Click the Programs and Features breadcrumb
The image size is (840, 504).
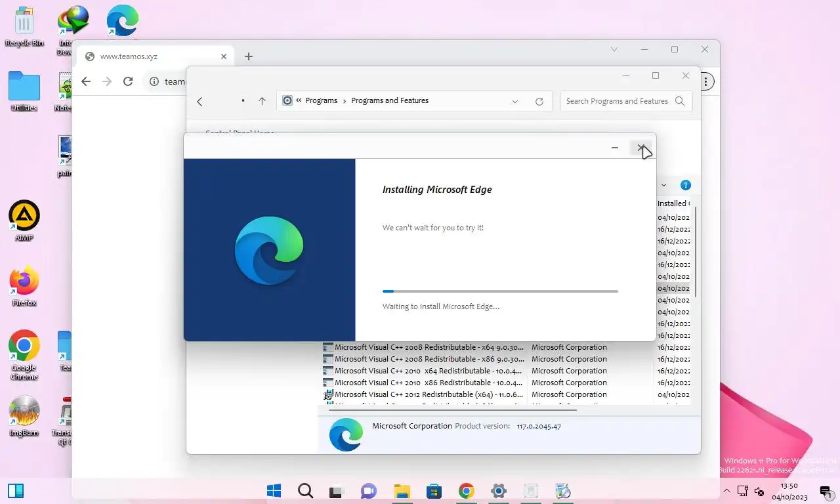(390, 101)
